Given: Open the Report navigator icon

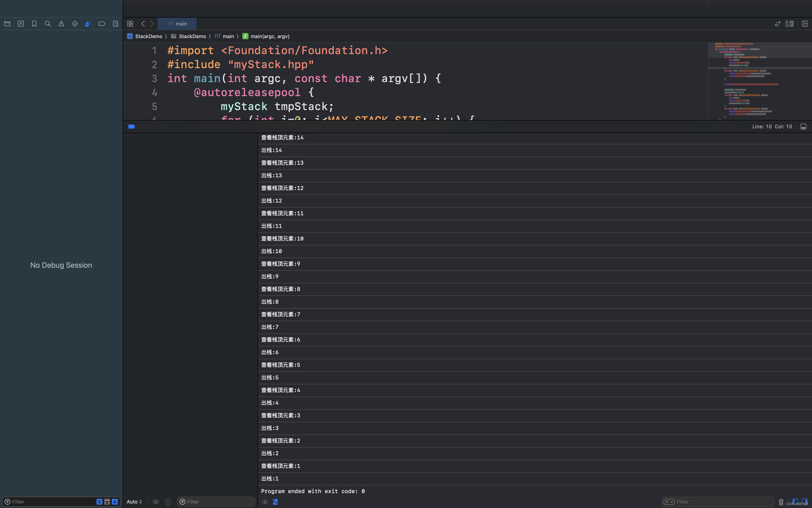Looking at the screenshot, I should coord(115,24).
